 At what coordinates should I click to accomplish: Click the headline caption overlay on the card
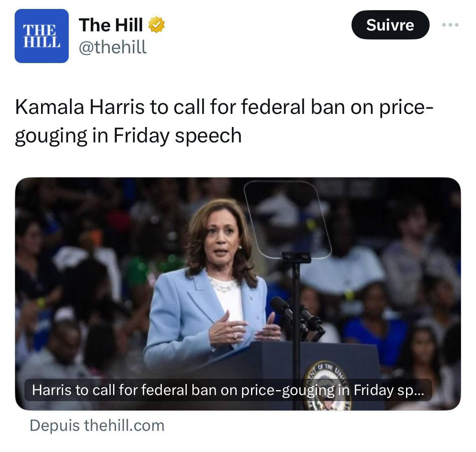click(x=228, y=390)
